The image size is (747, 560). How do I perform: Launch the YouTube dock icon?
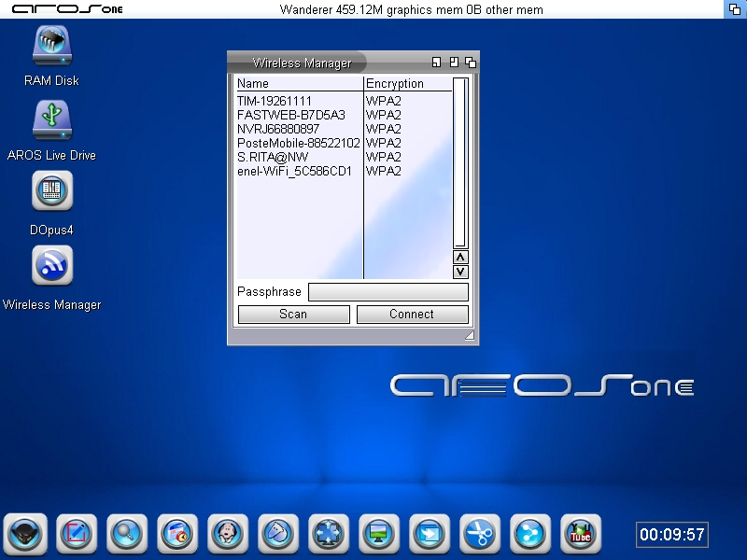581,533
